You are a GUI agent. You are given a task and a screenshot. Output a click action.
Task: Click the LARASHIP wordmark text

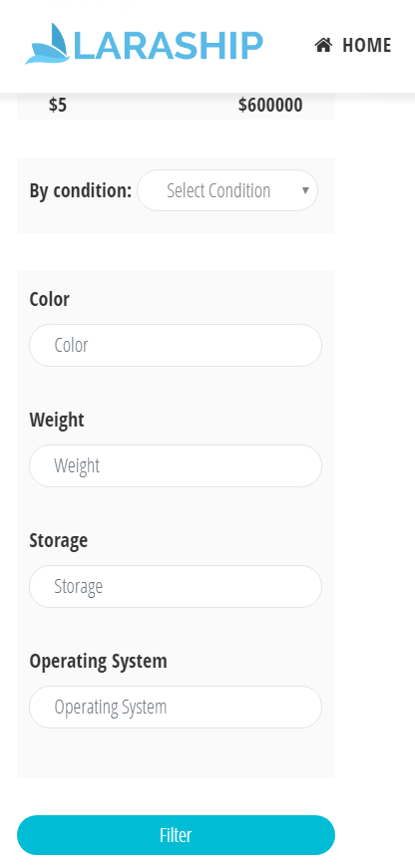169,46
